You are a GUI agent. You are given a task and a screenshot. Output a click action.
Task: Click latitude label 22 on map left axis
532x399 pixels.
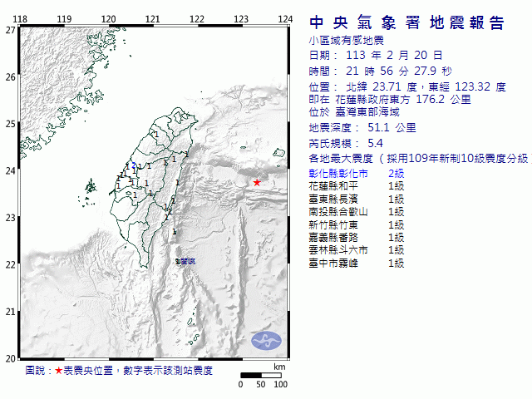(11, 264)
